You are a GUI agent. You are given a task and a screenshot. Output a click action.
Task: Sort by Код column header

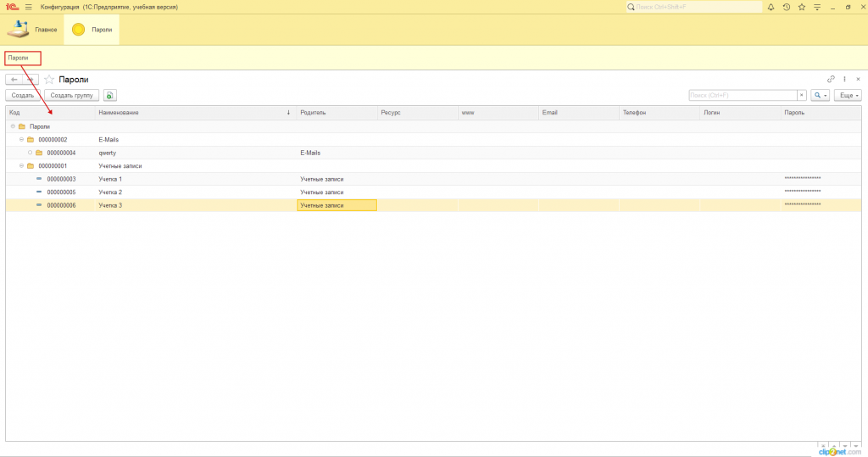coord(50,113)
